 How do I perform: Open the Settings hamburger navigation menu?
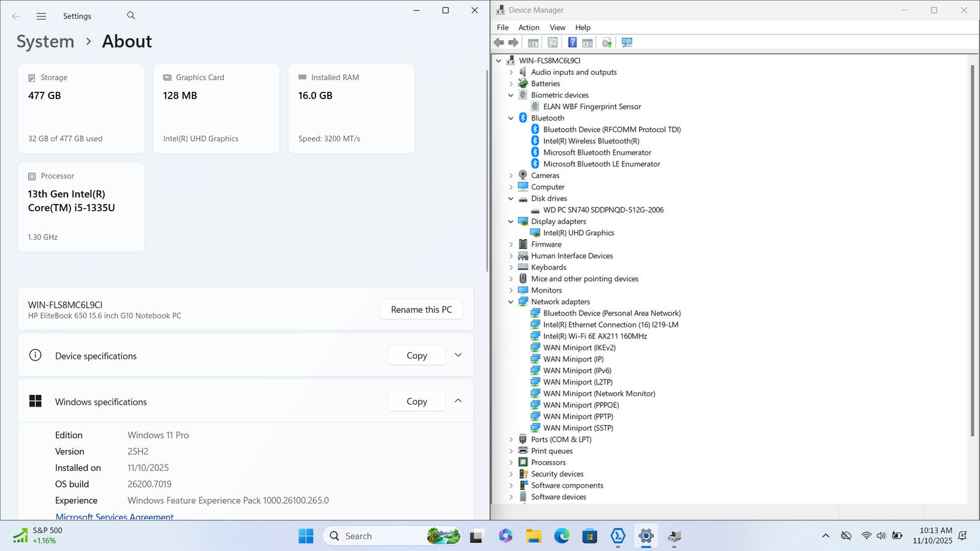tap(41, 17)
